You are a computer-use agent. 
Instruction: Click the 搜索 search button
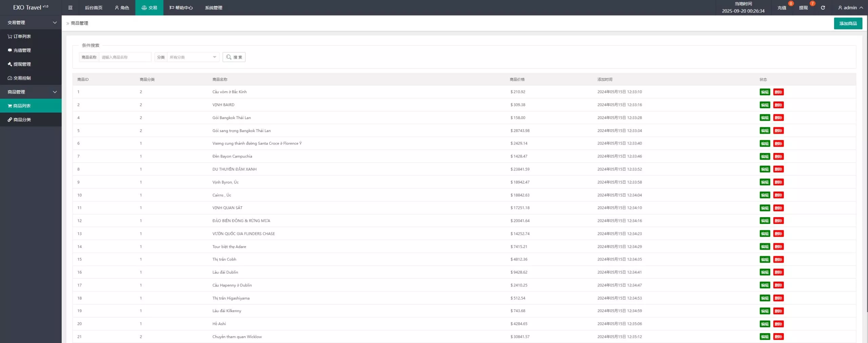tap(234, 57)
